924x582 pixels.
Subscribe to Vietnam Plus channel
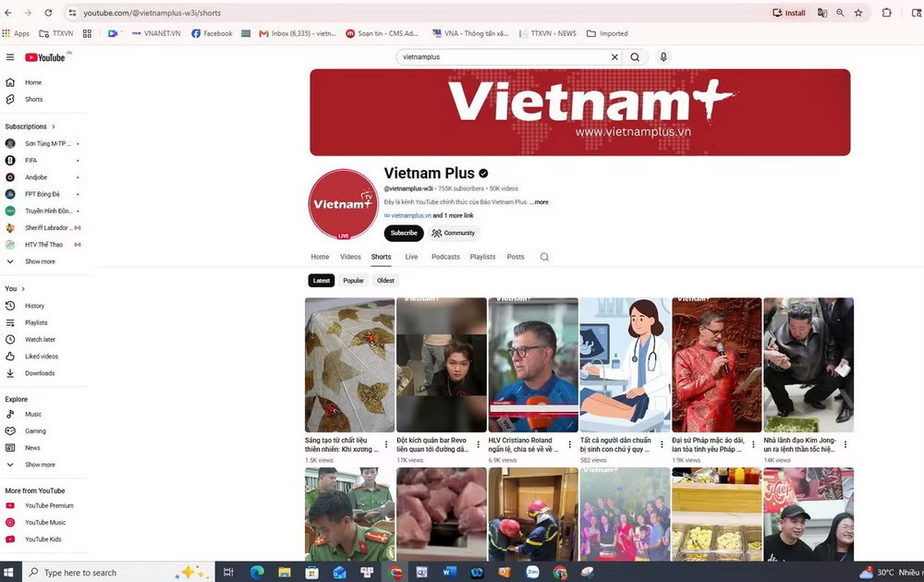coord(404,234)
